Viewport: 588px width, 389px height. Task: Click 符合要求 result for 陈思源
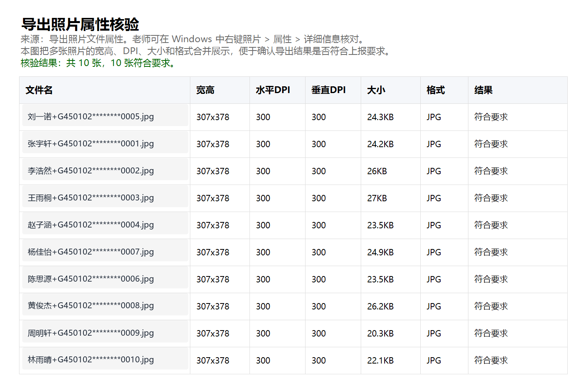pos(491,279)
